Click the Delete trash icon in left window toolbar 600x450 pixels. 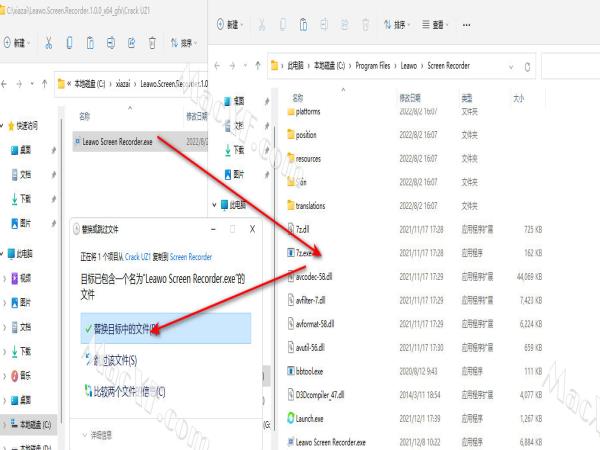(x=152, y=43)
